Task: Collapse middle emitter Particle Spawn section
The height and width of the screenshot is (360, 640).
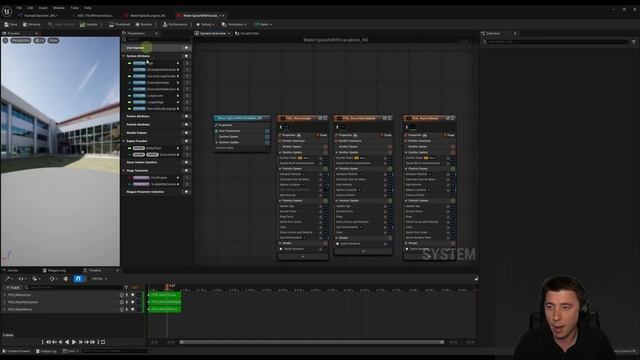Action: [x=337, y=169]
